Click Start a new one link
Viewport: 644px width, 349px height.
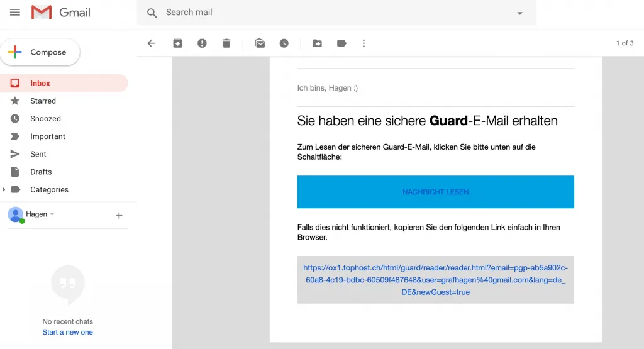click(68, 332)
